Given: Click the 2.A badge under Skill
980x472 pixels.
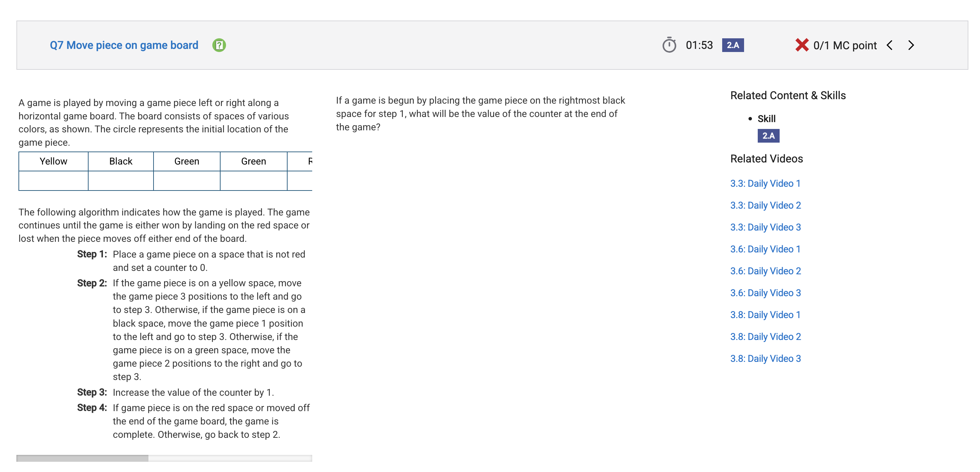Looking at the screenshot, I should coord(768,136).
